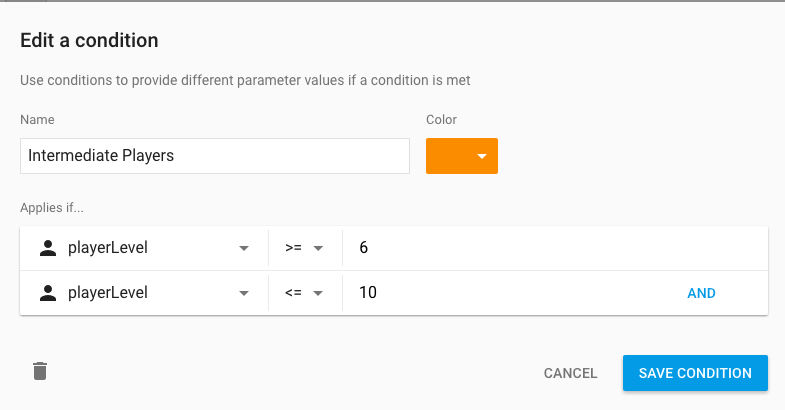Open the second playerLevel property dropdown
The width and height of the screenshot is (785, 410).
click(x=144, y=293)
